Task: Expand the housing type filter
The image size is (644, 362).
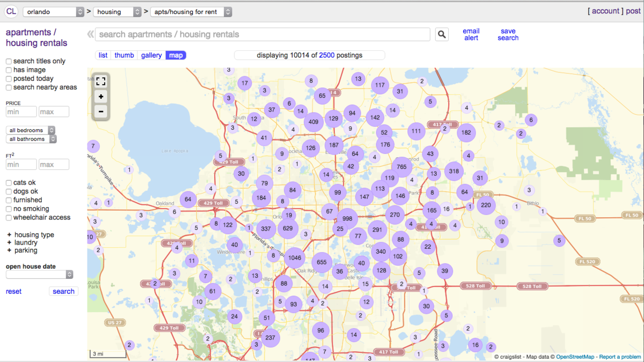Action: click(30, 235)
